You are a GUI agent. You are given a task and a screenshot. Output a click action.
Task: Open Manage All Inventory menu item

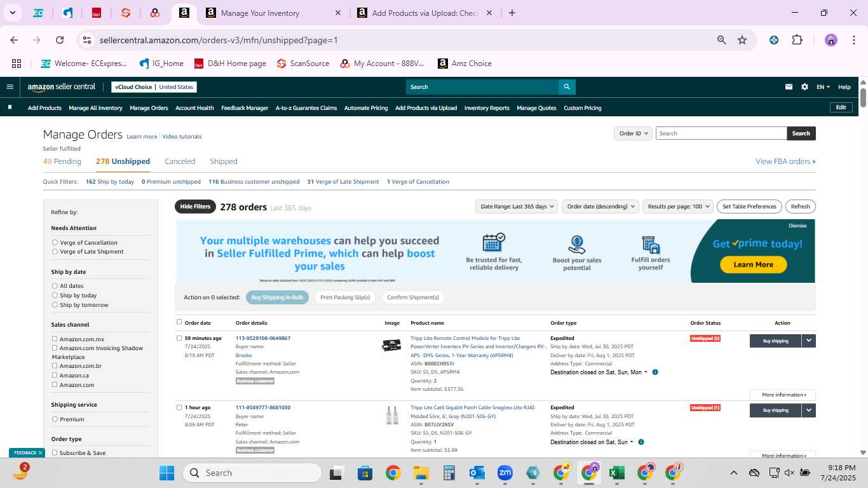click(95, 108)
